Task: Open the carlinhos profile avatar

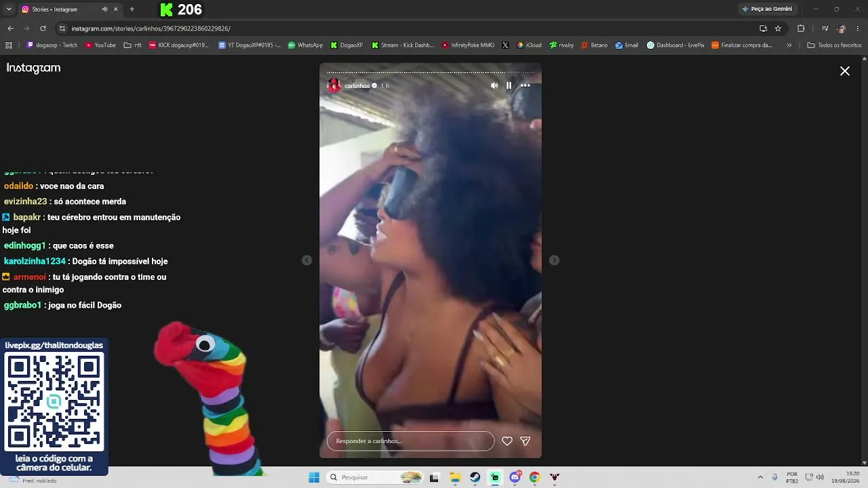Action: click(x=334, y=85)
